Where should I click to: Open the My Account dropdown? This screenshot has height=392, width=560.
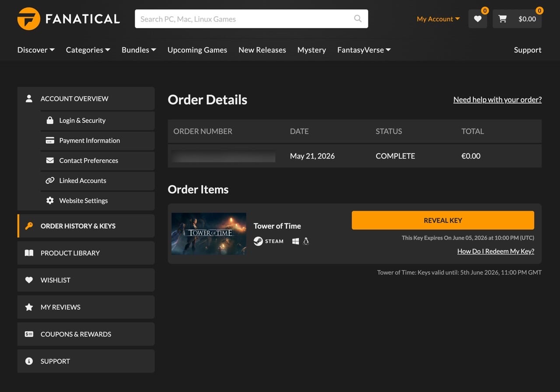438,19
